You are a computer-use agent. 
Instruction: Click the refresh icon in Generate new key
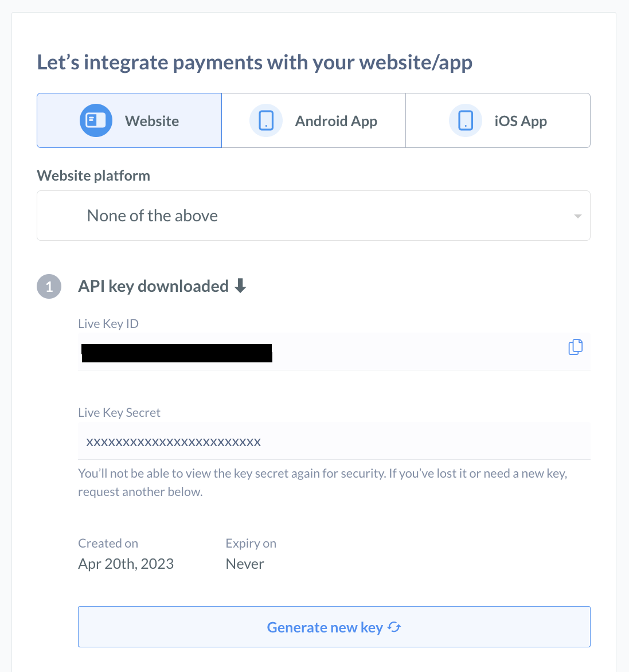(394, 627)
